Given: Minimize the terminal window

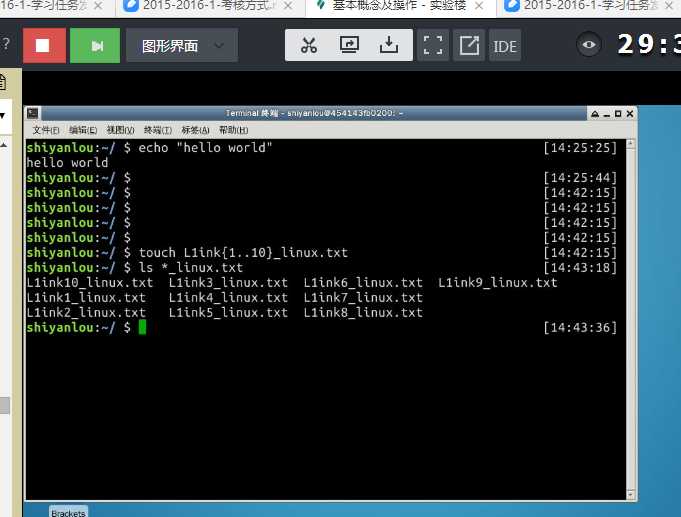Looking at the screenshot, I should coord(606,114).
